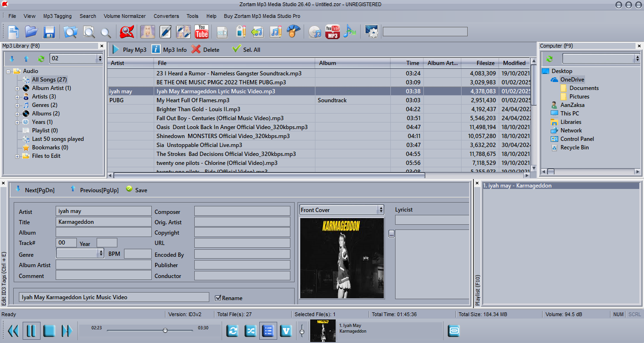Open the Converters menu
This screenshot has height=343, width=644.
(x=166, y=16)
